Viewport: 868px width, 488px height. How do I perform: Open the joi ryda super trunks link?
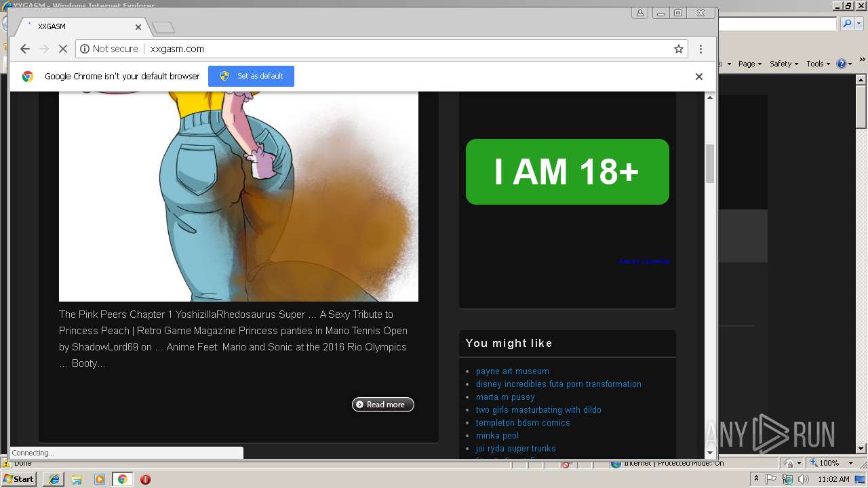(515, 449)
